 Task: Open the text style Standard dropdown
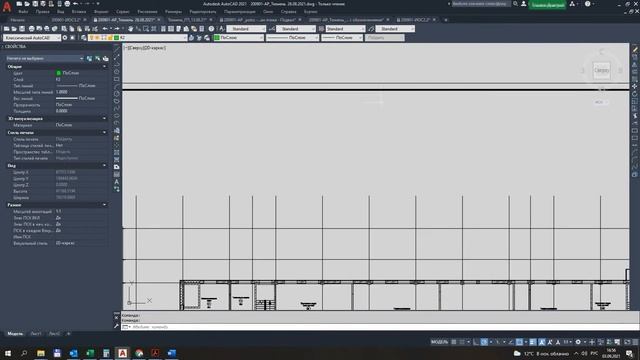pyautogui.click(x=246, y=29)
